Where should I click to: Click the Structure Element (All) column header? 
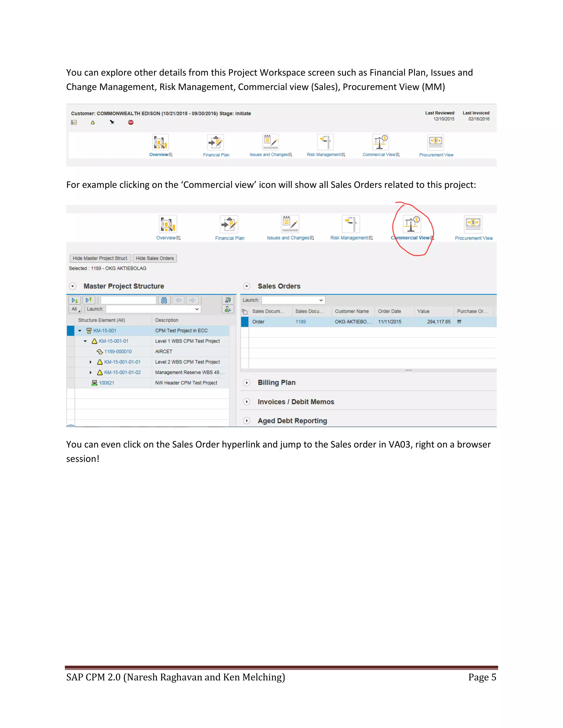(x=114, y=320)
